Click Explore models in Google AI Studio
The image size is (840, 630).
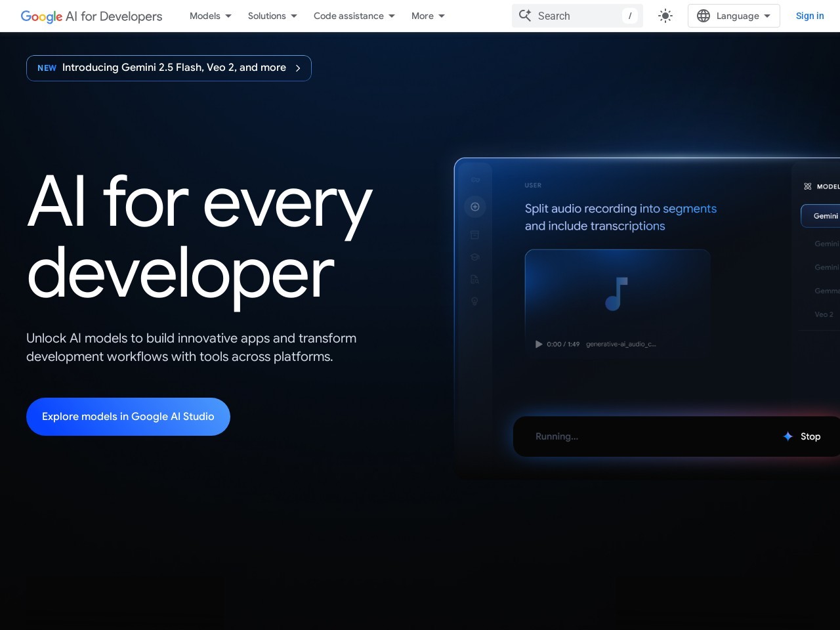pos(128,417)
